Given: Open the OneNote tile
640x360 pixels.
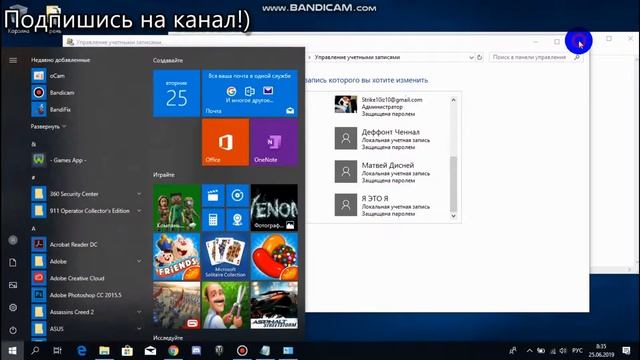Looking at the screenshot, I should point(274,142).
